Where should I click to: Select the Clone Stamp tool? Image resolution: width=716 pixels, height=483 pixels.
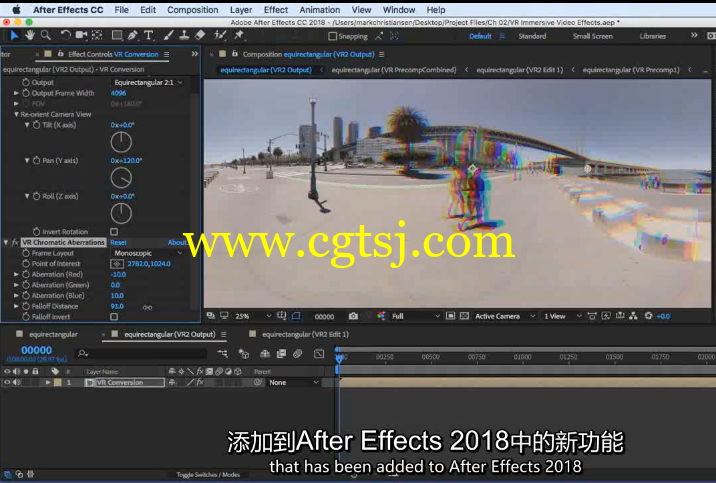tap(184, 35)
